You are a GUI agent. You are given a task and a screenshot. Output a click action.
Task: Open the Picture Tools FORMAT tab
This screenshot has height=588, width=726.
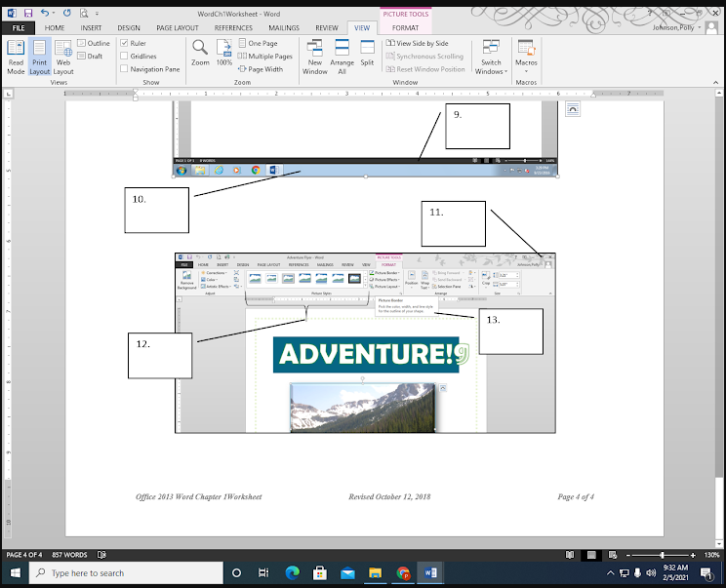tap(405, 27)
